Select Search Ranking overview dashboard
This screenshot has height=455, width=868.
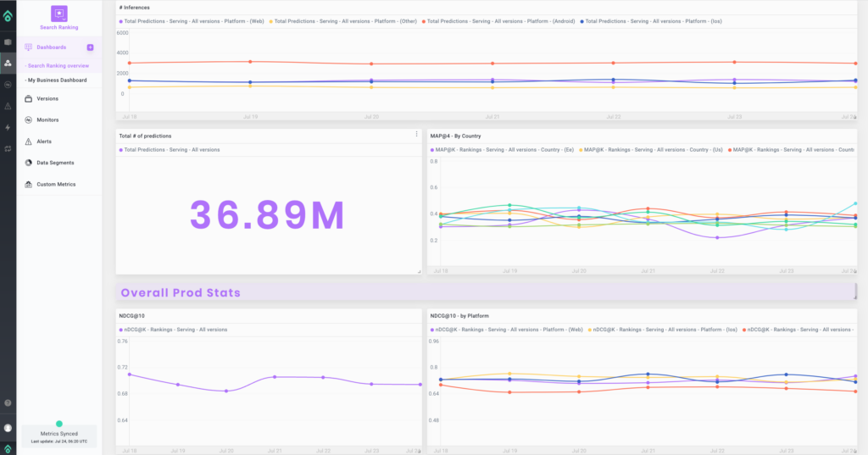pos(58,66)
